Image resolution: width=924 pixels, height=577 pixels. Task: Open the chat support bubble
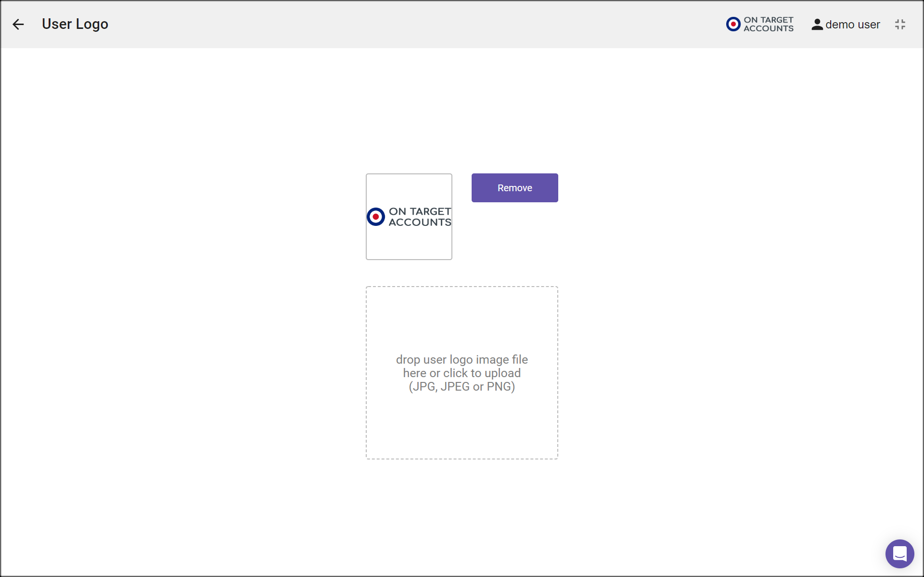point(899,553)
